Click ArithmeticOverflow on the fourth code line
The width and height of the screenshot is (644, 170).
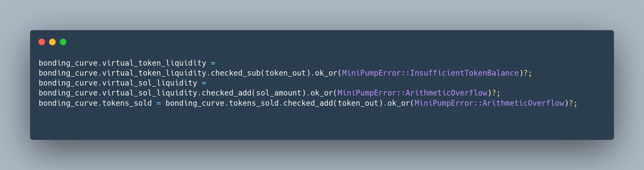pos(446,93)
